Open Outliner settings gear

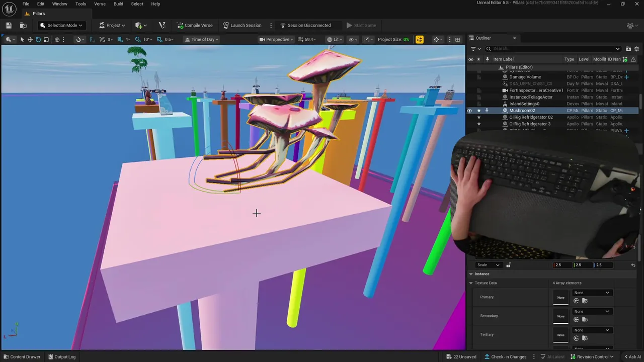click(x=636, y=49)
